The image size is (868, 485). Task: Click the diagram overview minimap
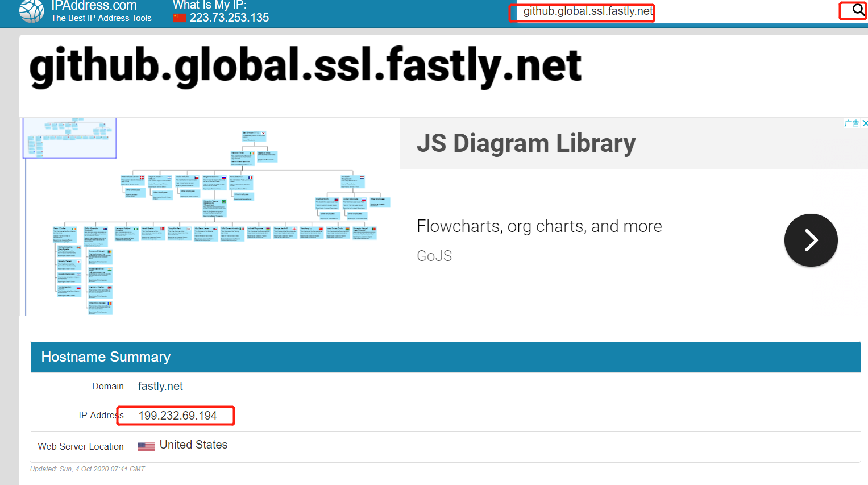[x=69, y=138]
